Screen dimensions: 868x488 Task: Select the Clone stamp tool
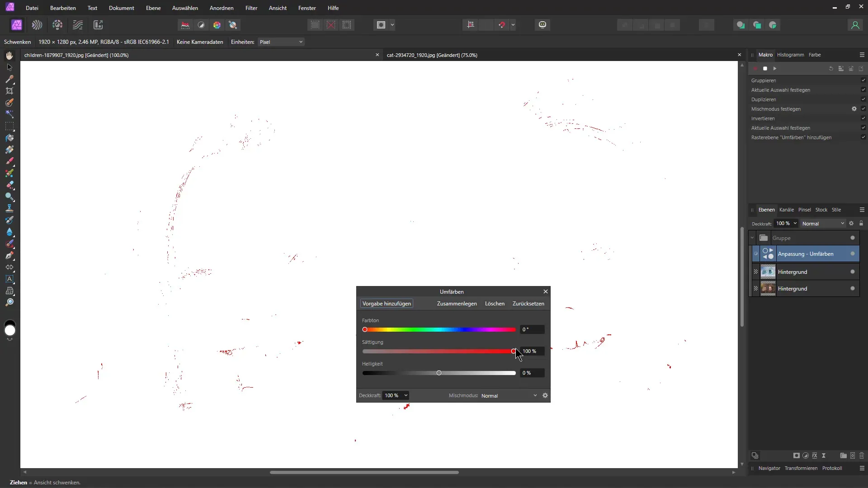pyautogui.click(x=9, y=208)
